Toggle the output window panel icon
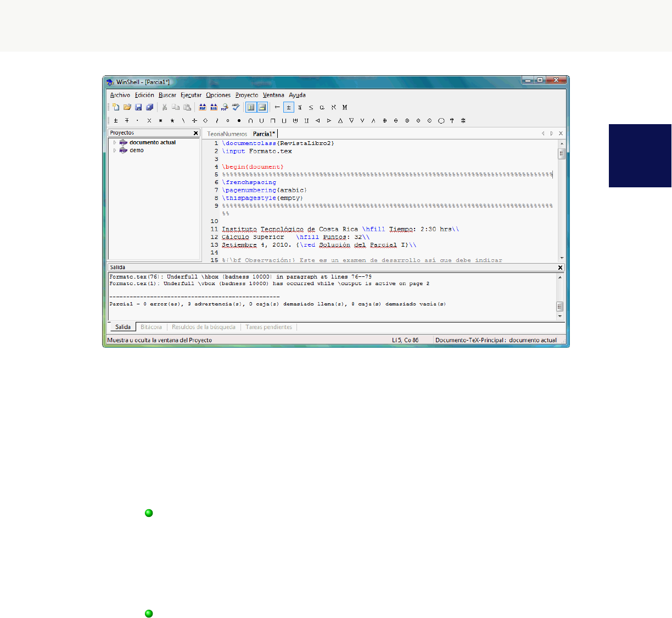 (x=262, y=107)
